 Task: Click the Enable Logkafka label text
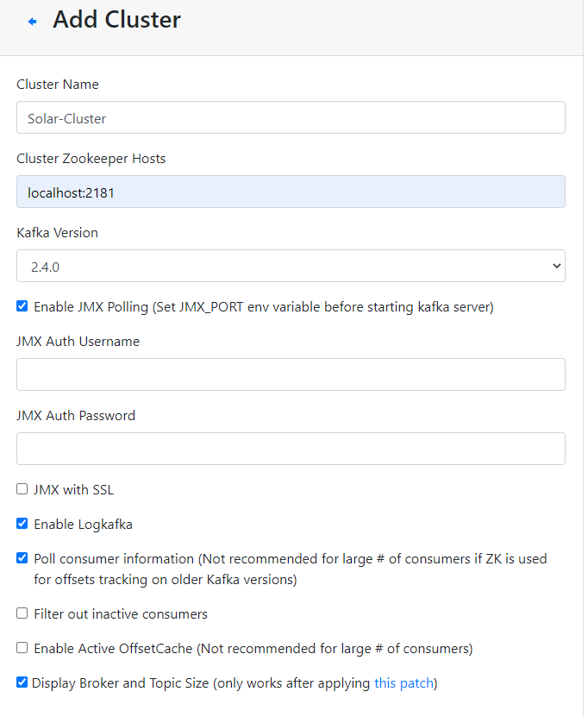pyautogui.click(x=83, y=525)
